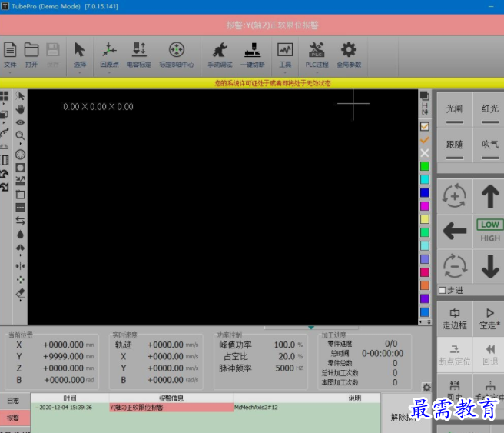The width and height of the screenshot is (504, 433).
Task: Click 标定B轴中心 calibration icon
Action: (x=177, y=50)
